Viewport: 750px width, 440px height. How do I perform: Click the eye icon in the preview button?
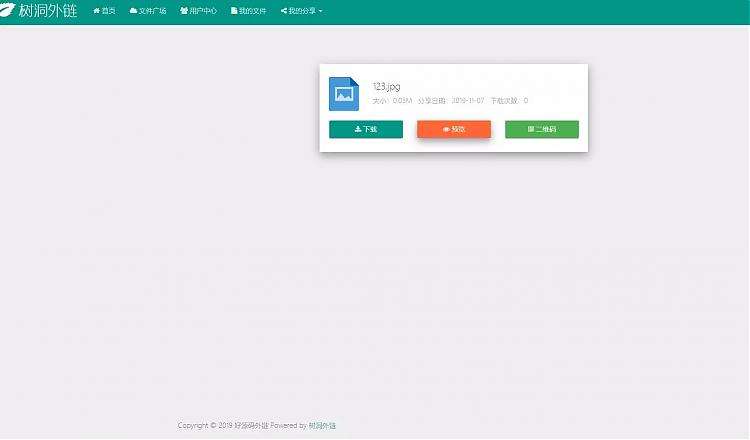click(x=446, y=129)
